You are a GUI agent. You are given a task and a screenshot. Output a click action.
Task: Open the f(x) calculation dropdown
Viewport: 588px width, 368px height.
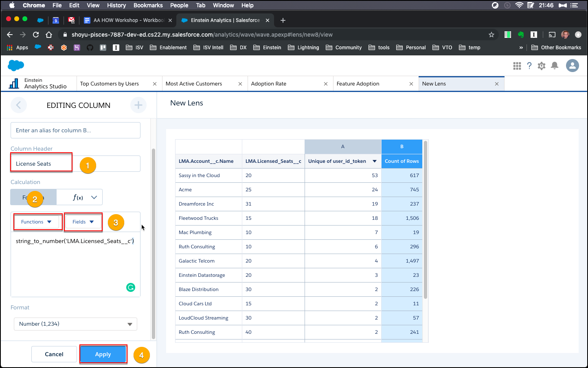79,197
